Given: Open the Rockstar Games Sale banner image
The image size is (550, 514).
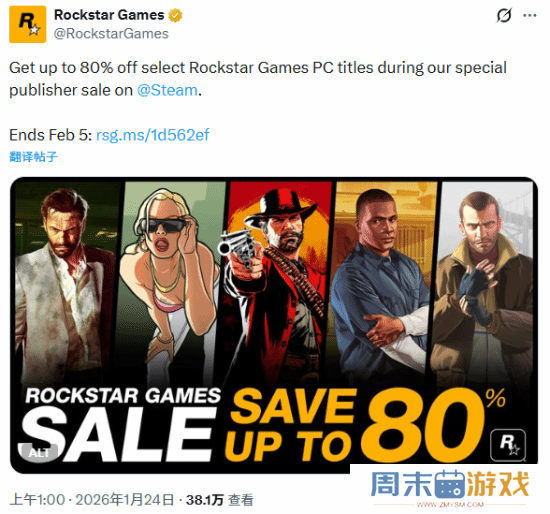Looking at the screenshot, I should click(x=274, y=325).
